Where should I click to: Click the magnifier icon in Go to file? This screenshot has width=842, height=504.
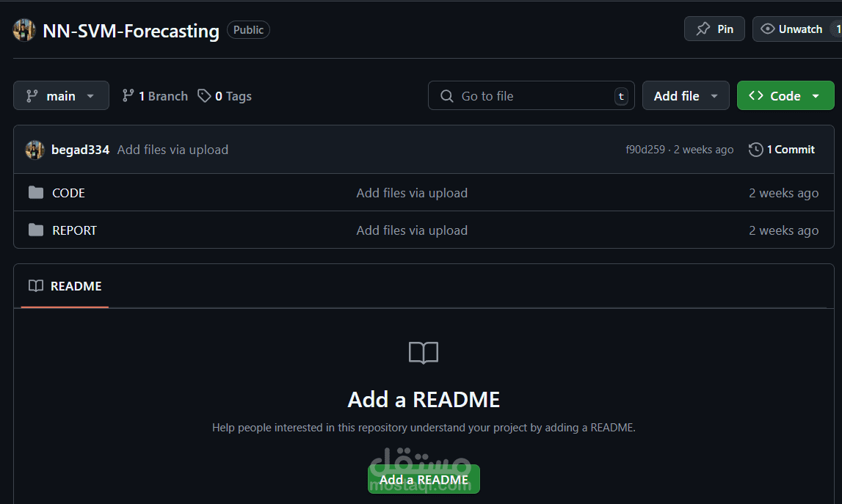pos(447,96)
